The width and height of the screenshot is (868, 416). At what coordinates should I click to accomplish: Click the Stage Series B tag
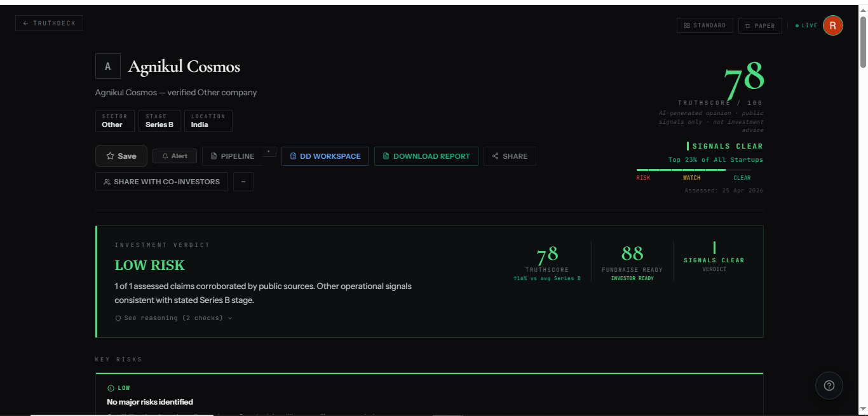(x=159, y=121)
